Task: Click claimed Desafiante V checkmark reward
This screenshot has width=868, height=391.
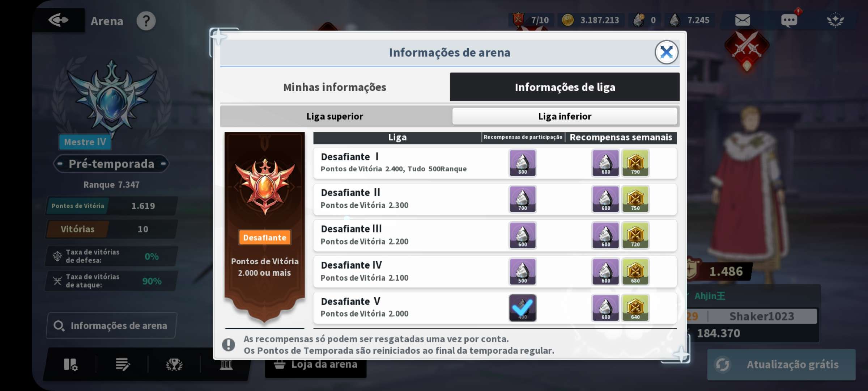Action: click(x=522, y=308)
